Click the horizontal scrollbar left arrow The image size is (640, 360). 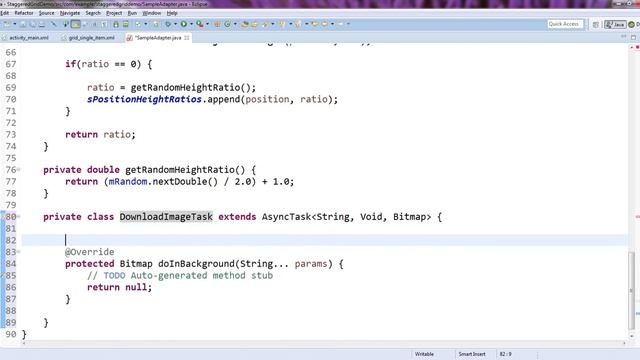click(x=24, y=343)
